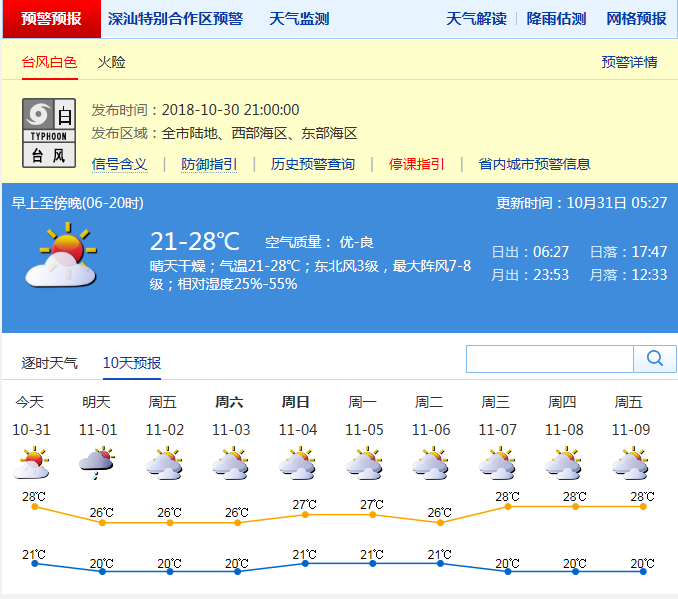Open the 预警详情 link
This screenshot has height=599, width=678.
click(629, 62)
